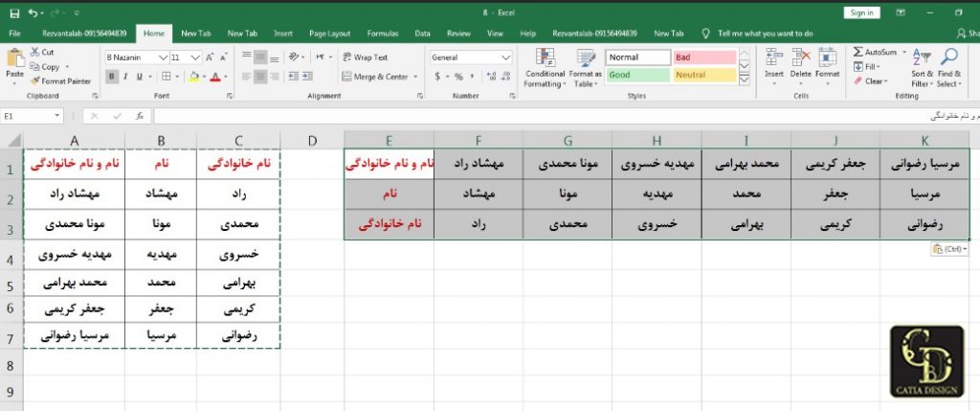
Task: Open the Clear dropdown in Editing
Action: point(870,81)
